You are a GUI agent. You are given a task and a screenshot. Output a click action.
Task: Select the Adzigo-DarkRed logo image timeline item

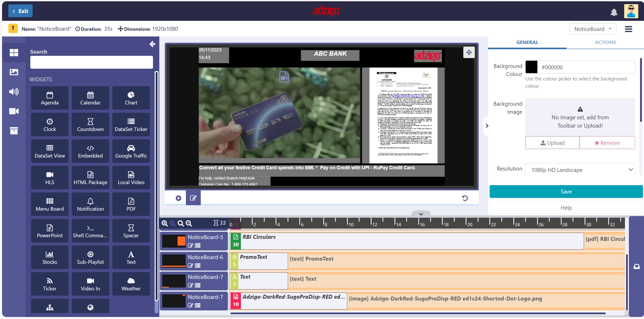288,301
